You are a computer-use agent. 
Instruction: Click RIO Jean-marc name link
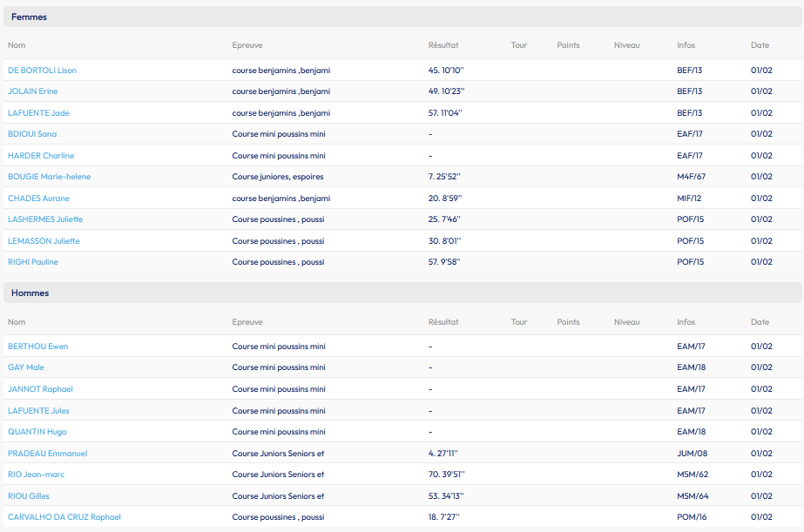point(36,475)
